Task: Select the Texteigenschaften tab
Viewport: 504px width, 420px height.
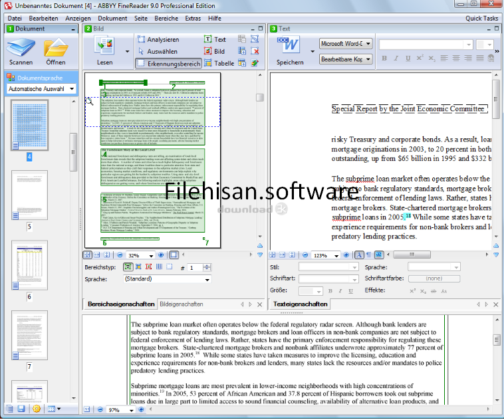Action: pyautogui.click(x=300, y=304)
